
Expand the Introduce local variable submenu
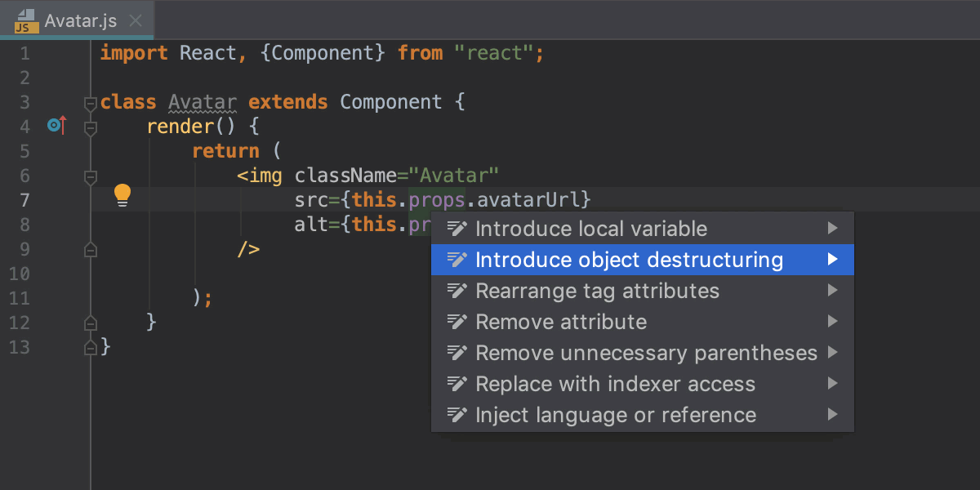click(x=832, y=229)
